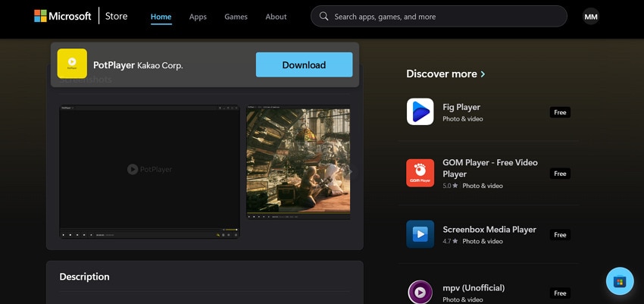This screenshot has width=644, height=304.
Task: Click the yellow PotPlayer app icon
Action: coord(72,64)
